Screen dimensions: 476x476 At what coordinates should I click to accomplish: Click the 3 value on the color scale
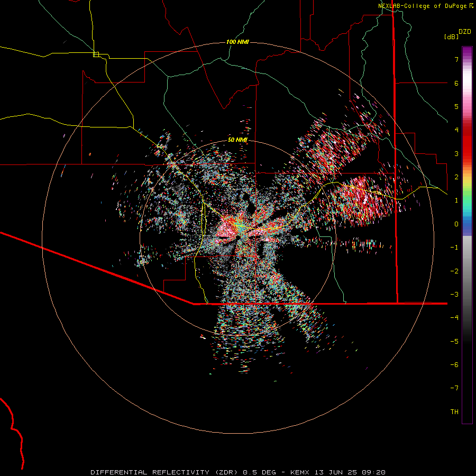pos(456,153)
